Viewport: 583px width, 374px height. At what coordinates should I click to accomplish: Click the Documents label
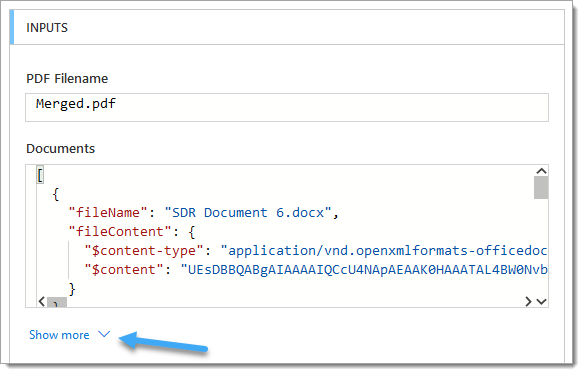[61, 148]
